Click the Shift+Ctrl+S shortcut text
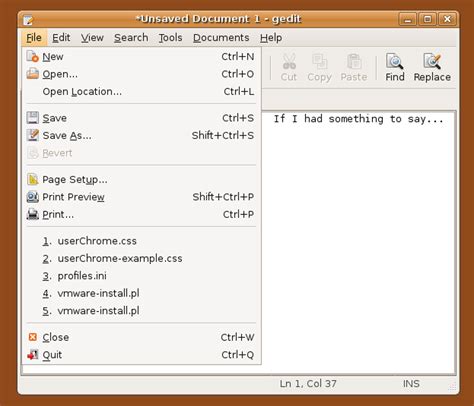This screenshot has height=406, width=474. tap(223, 135)
